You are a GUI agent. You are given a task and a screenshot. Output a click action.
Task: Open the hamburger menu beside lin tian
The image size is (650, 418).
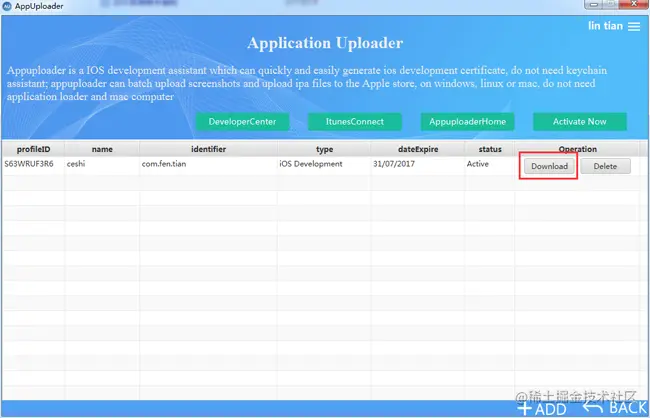[x=634, y=27]
